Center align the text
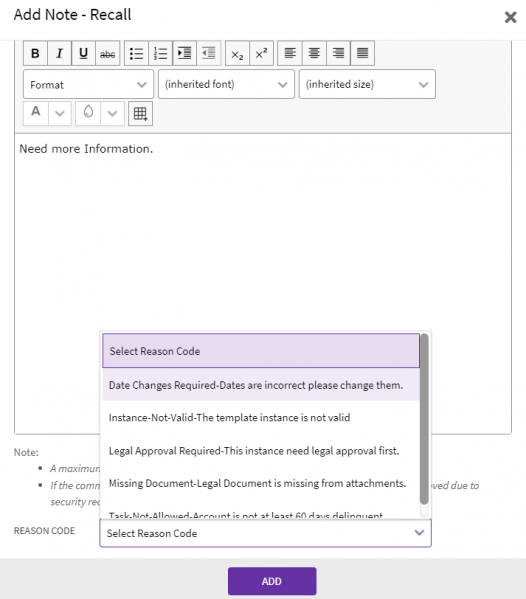The height and width of the screenshot is (599, 526). (314, 53)
